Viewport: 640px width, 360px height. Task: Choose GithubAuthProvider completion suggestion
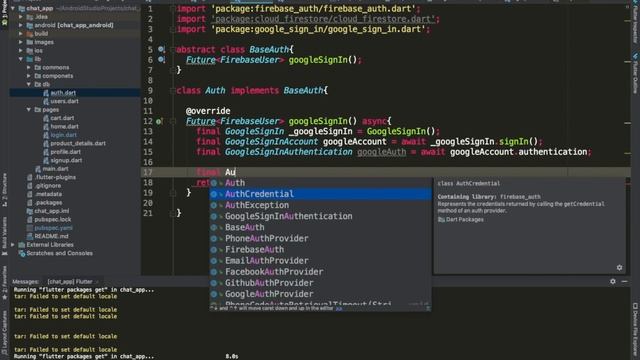click(x=320, y=283)
